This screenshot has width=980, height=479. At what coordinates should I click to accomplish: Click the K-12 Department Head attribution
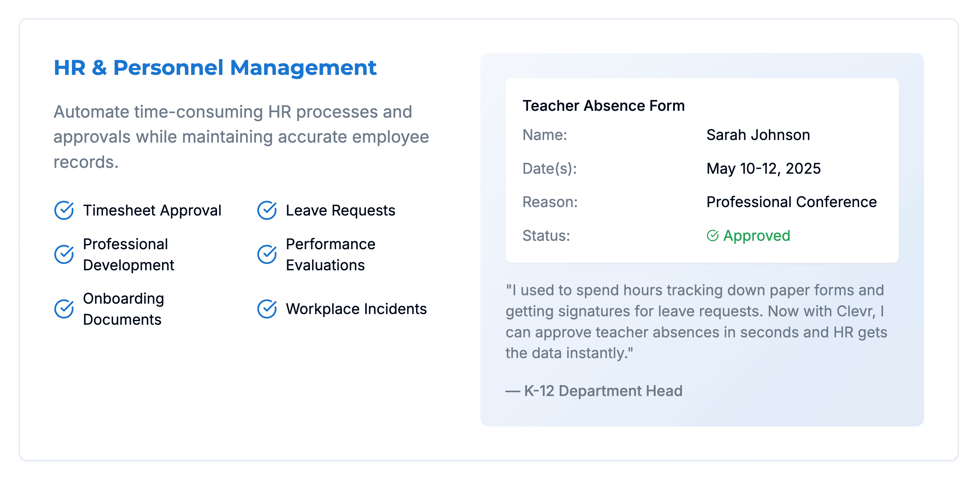(594, 391)
